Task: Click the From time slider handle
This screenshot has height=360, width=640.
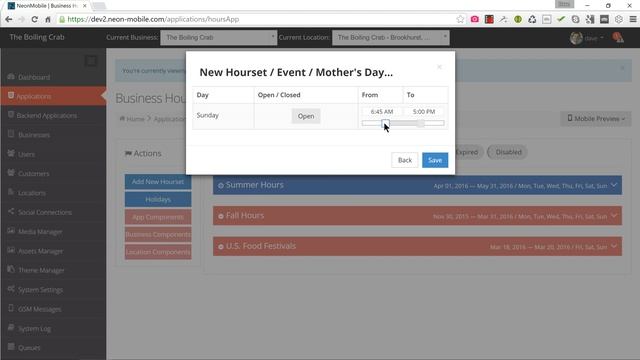Action: (x=385, y=123)
